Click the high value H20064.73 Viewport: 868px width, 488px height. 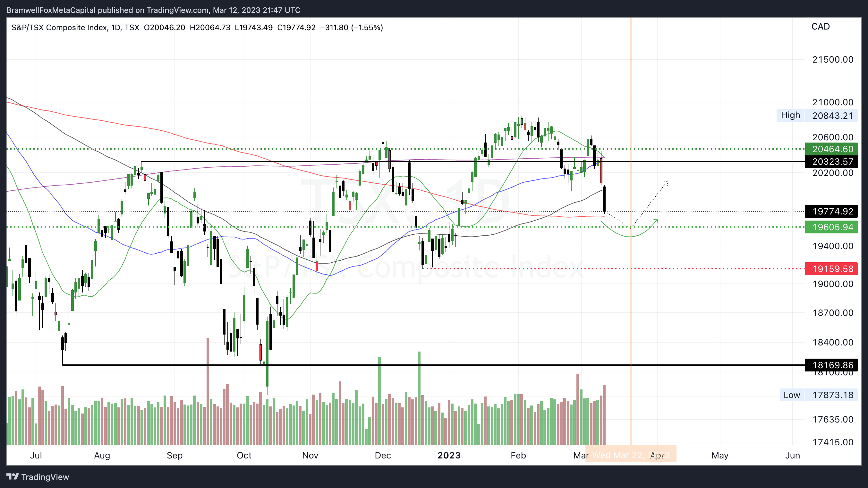[x=210, y=27]
